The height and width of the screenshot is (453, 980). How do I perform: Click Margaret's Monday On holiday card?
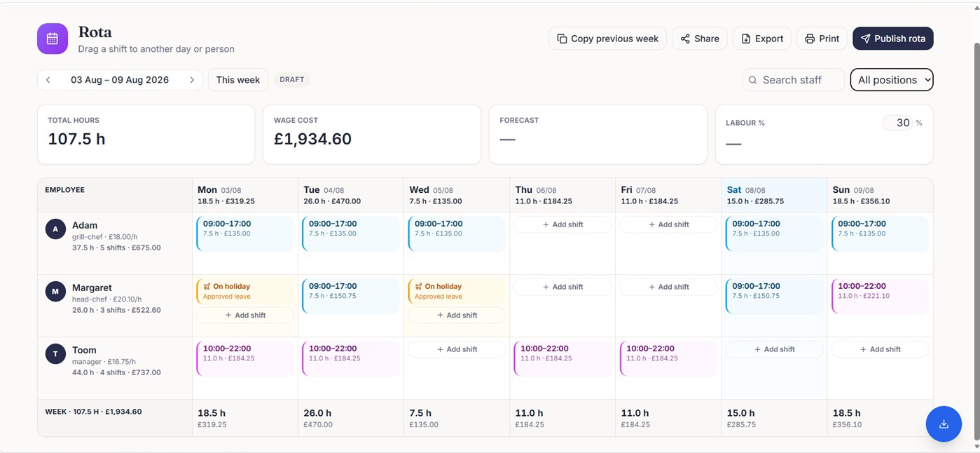coord(245,291)
